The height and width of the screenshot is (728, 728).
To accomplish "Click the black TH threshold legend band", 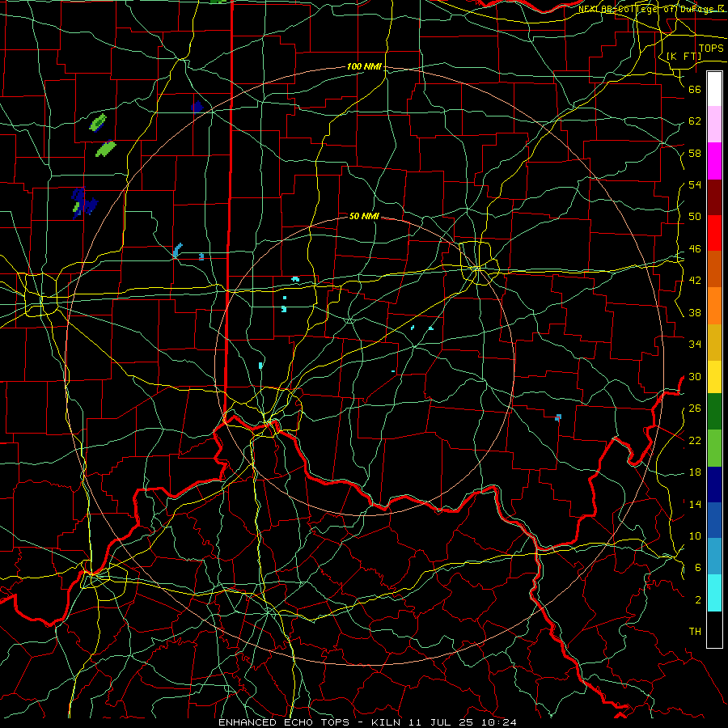I will click(x=714, y=629).
